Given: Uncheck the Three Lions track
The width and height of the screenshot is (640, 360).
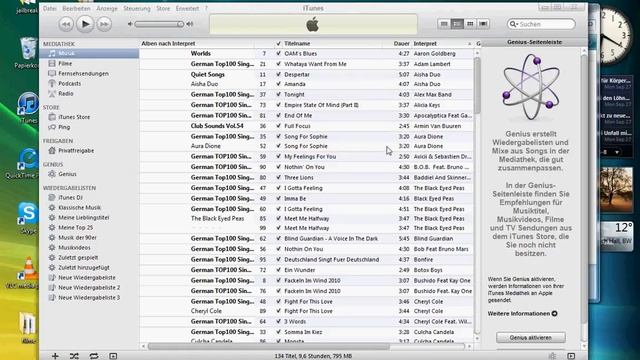Looking at the screenshot, I should pyautogui.click(x=278, y=178).
